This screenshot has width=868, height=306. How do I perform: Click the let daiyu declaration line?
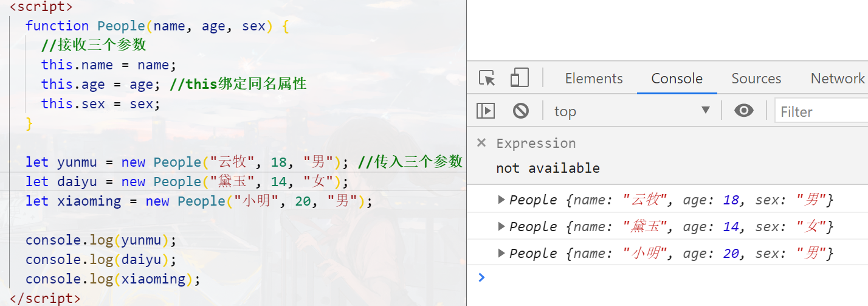click(x=188, y=181)
